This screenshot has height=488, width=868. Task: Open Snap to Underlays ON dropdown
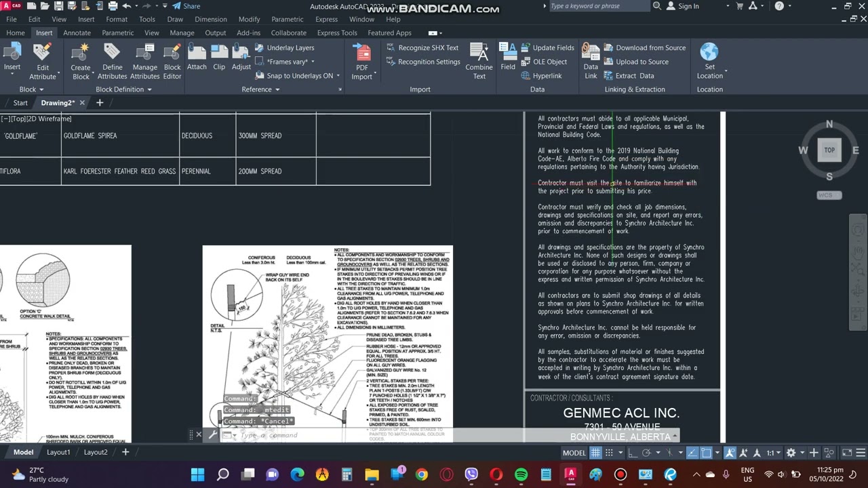338,76
